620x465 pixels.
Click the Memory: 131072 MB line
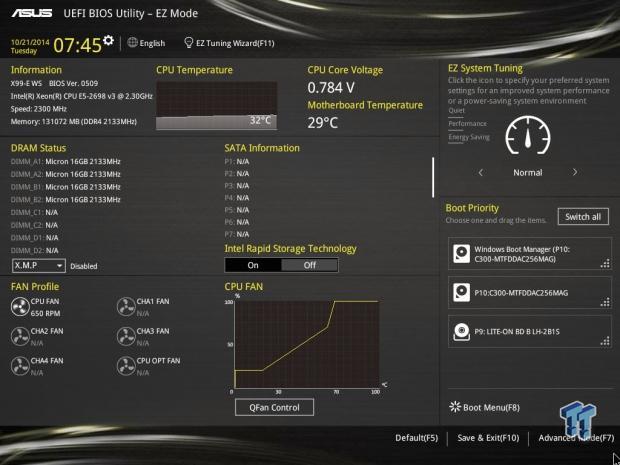click(74, 121)
